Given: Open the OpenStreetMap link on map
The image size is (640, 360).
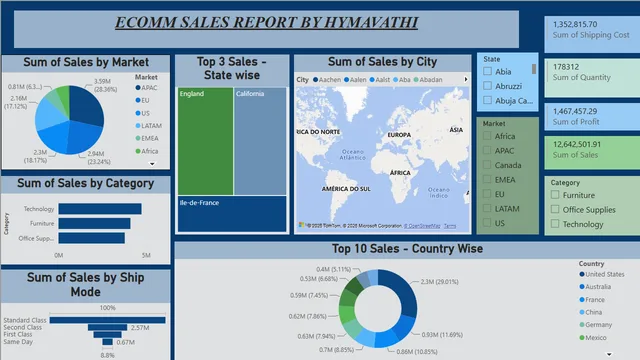Looking at the screenshot, I should pos(422,226).
